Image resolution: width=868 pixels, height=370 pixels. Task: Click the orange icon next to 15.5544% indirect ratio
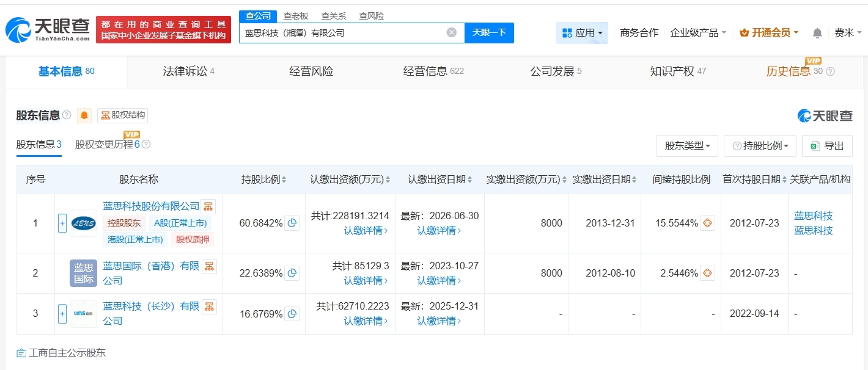[x=707, y=223]
